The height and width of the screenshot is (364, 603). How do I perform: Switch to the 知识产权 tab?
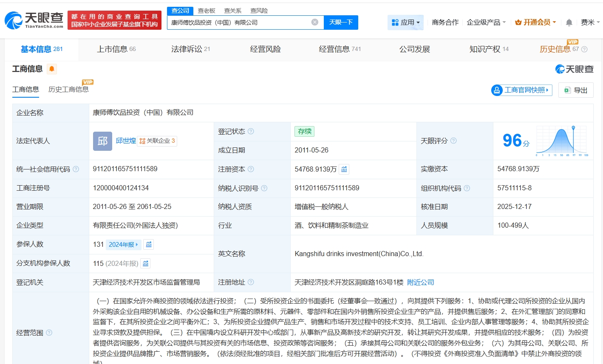point(489,49)
